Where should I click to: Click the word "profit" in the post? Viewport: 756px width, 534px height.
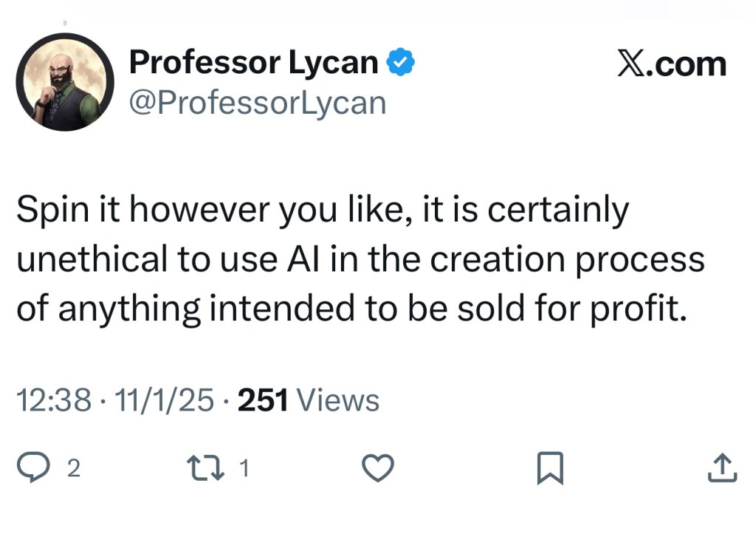[639, 307]
